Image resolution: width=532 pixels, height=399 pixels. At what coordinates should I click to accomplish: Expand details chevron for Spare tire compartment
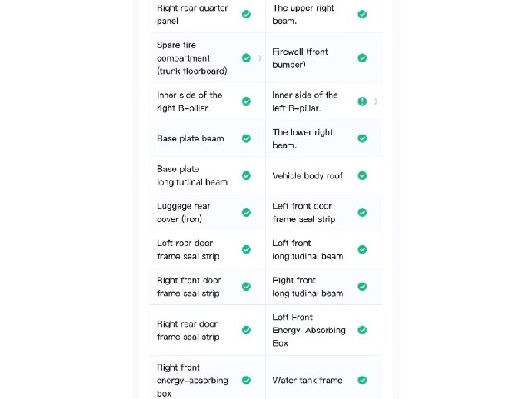tap(259, 58)
